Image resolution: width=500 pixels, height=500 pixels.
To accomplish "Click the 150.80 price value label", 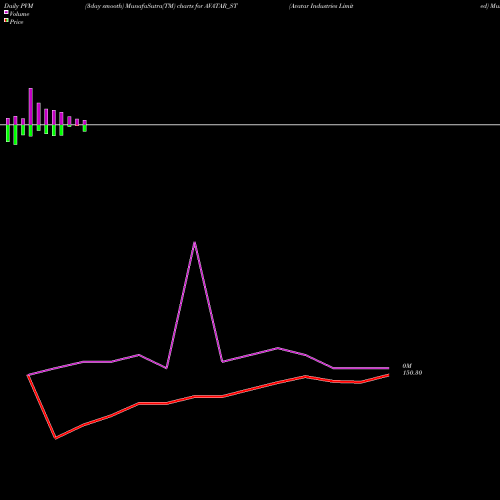I will tap(412, 373).
